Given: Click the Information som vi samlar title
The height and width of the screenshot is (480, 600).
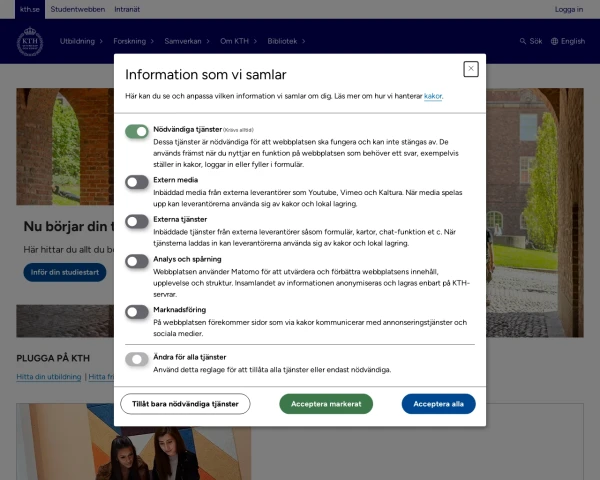Looking at the screenshot, I should tap(206, 74).
